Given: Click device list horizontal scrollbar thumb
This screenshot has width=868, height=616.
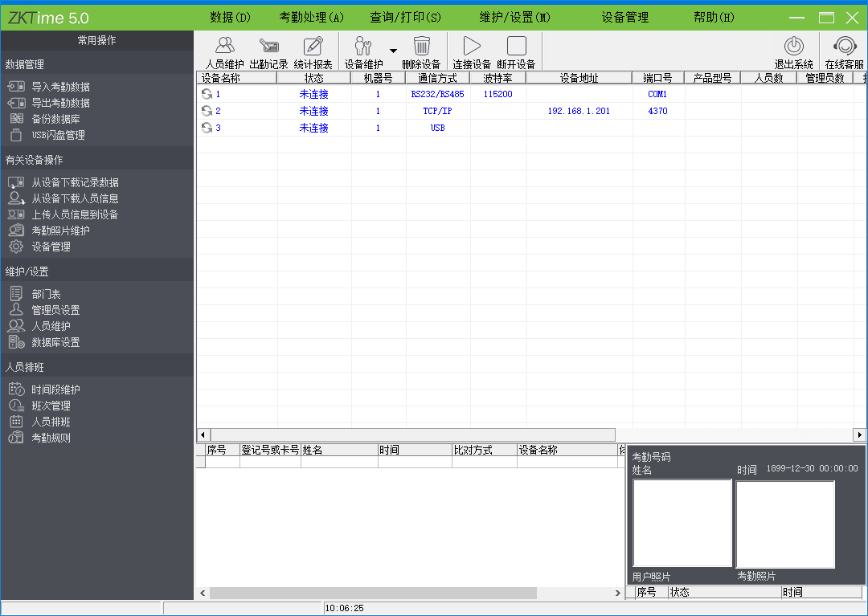Looking at the screenshot, I should [x=413, y=434].
